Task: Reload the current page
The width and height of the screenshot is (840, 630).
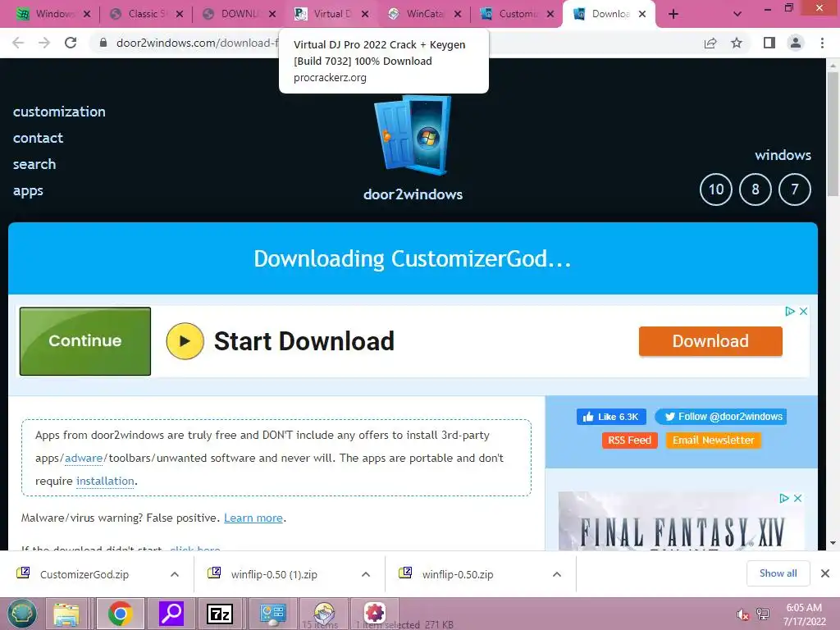Action: (71, 43)
